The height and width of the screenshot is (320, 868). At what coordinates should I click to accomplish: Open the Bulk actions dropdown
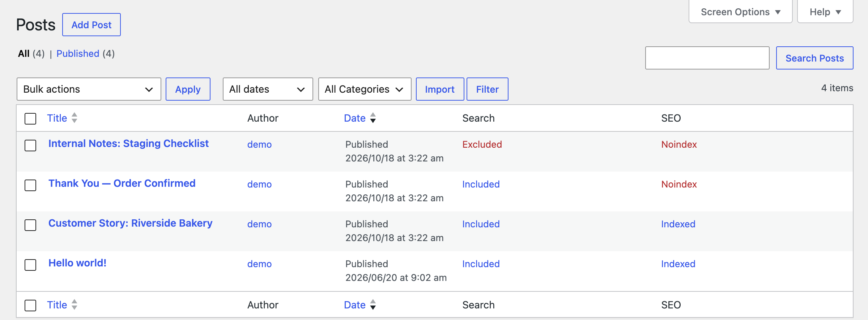pos(89,89)
